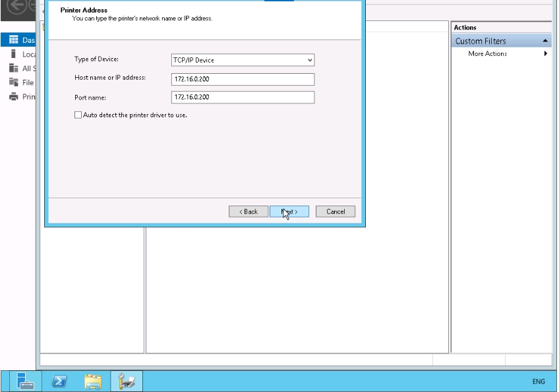Expand the More Actions submenu arrow

545,53
